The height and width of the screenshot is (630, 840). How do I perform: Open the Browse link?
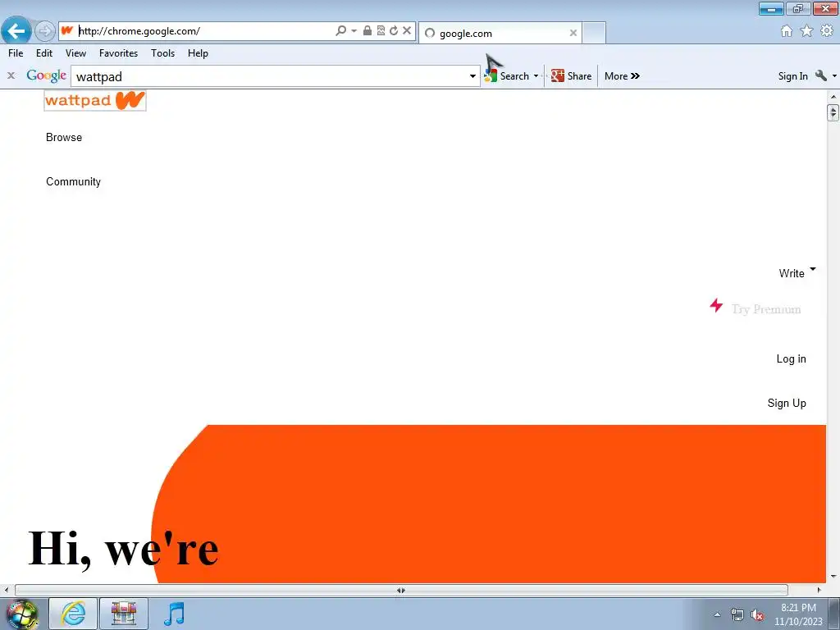coord(64,137)
